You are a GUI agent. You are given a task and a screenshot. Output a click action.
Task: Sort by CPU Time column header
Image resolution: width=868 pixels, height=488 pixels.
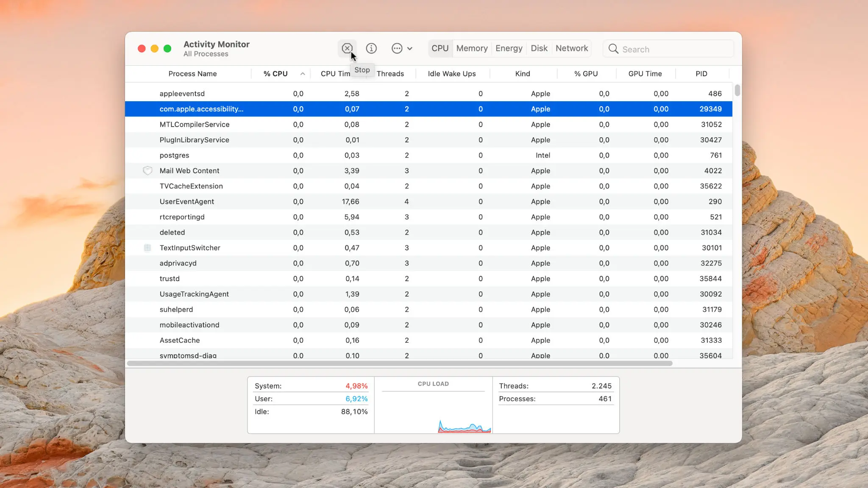click(335, 74)
